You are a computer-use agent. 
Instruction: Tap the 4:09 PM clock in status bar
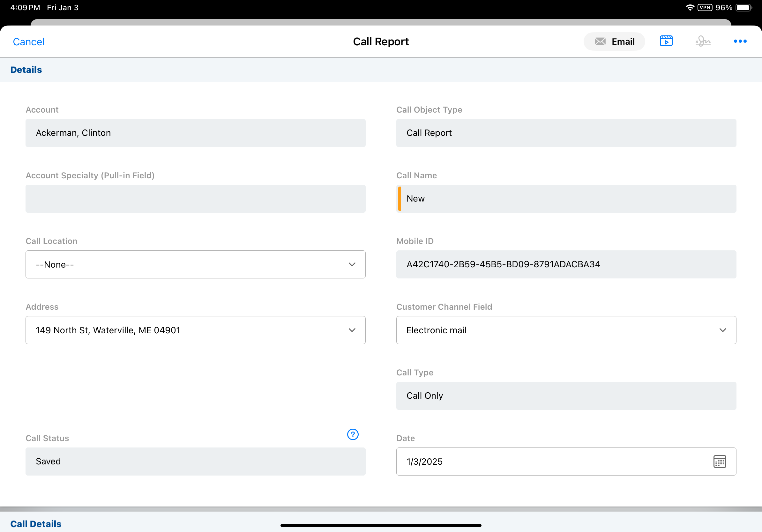(x=25, y=8)
